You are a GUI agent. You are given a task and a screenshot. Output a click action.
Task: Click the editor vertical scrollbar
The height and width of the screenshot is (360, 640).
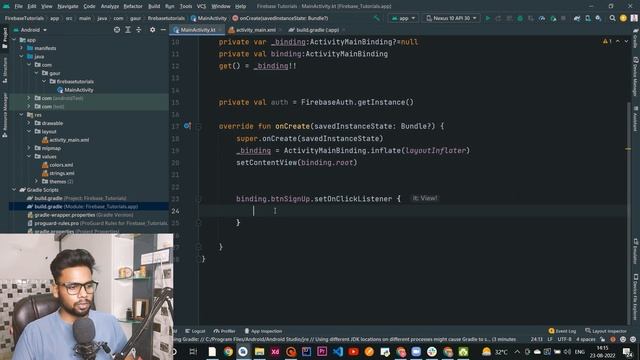tap(629, 212)
